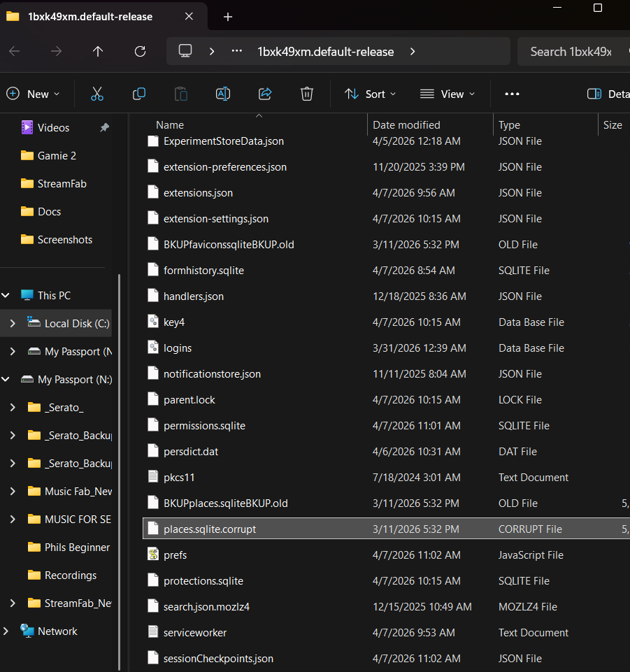
Task: Open the Screenshots folder in sidebar
Action: [64, 239]
